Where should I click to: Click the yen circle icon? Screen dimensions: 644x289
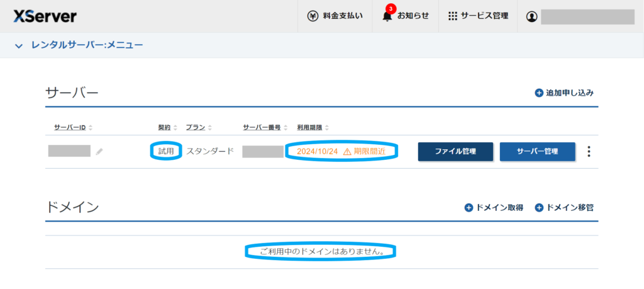tap(313, 16)
